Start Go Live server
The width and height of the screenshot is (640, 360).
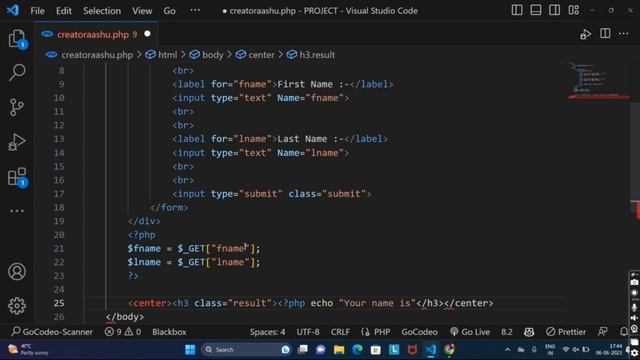tap(470, 332)
